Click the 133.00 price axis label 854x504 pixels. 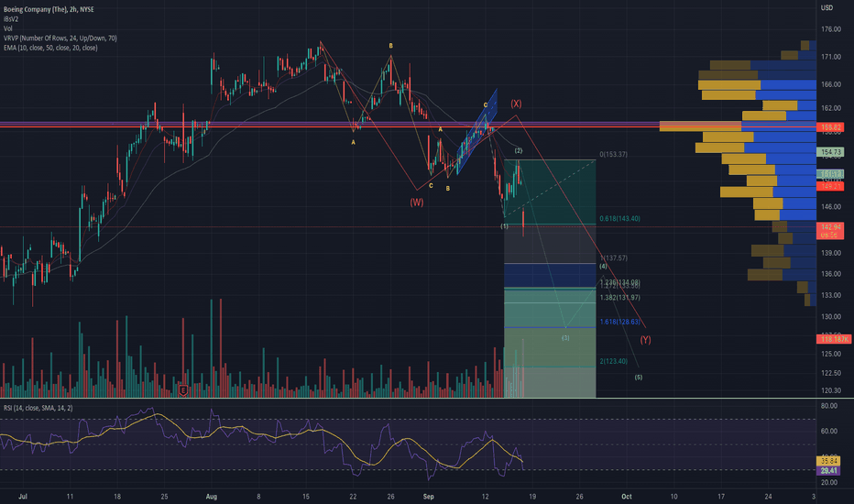click(830, 295)
